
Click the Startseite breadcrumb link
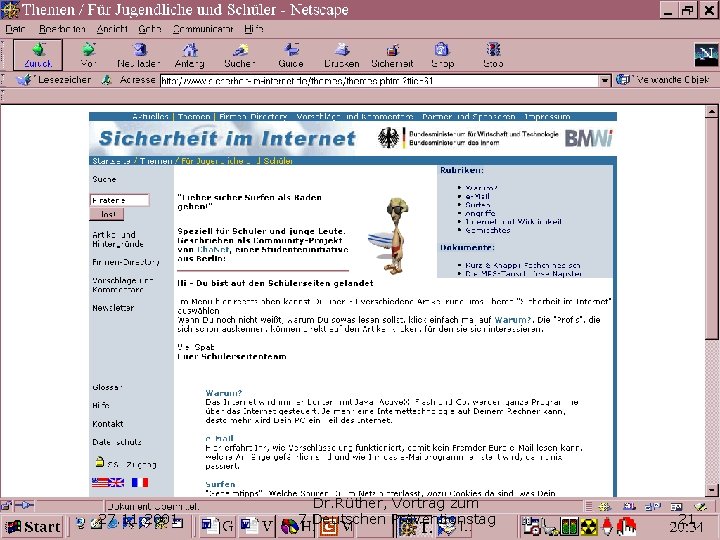111,161
